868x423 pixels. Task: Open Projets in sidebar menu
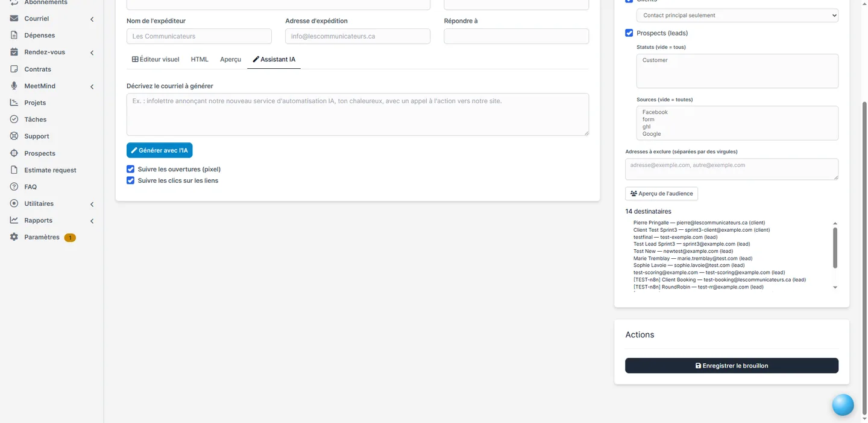pos(35,103)
